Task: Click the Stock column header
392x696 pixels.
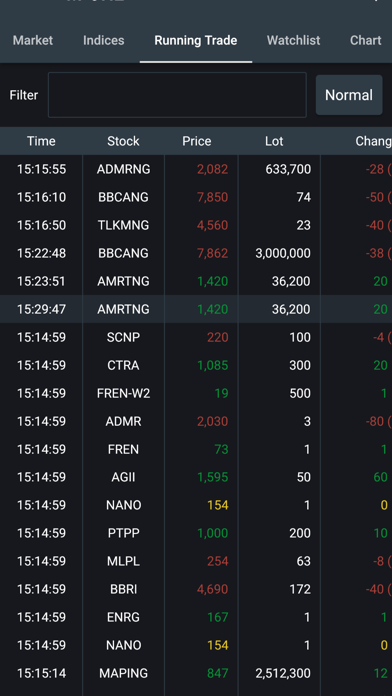Action: pos(123,141)
